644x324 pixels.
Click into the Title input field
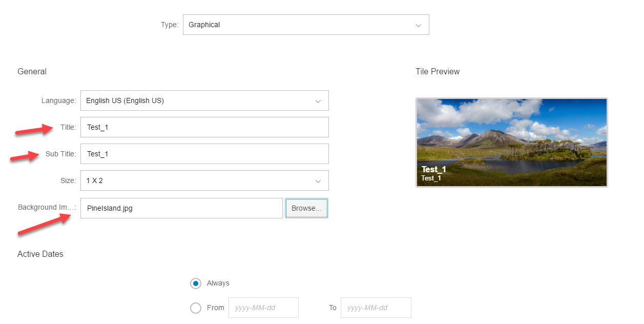pos(204,127)
